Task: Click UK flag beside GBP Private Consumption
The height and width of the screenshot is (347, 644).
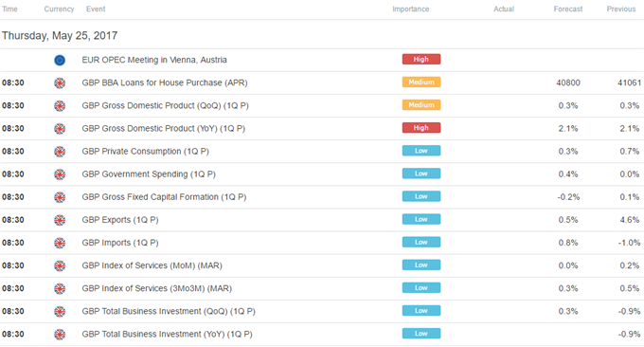Action: tap(60, 152)
